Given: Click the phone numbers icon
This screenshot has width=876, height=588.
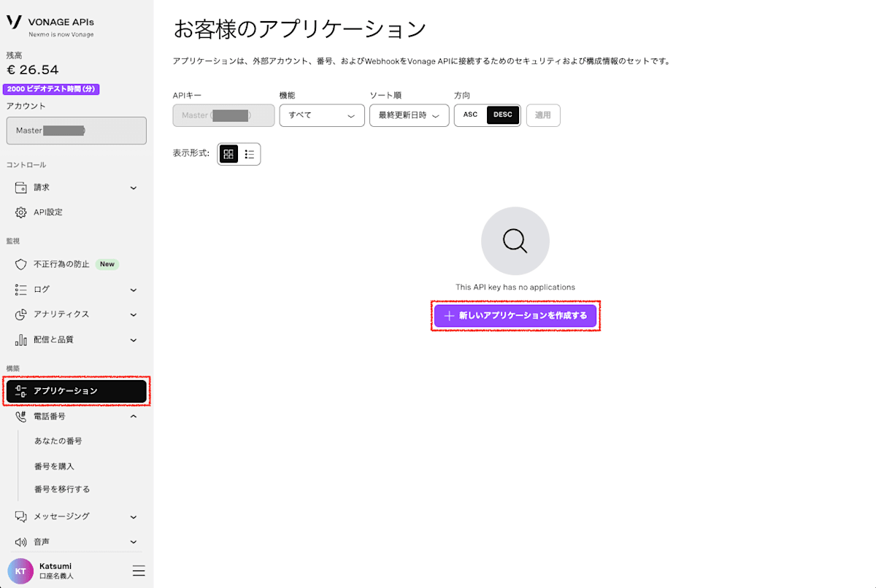Looking at the screenshot, I should pos(21,417).
